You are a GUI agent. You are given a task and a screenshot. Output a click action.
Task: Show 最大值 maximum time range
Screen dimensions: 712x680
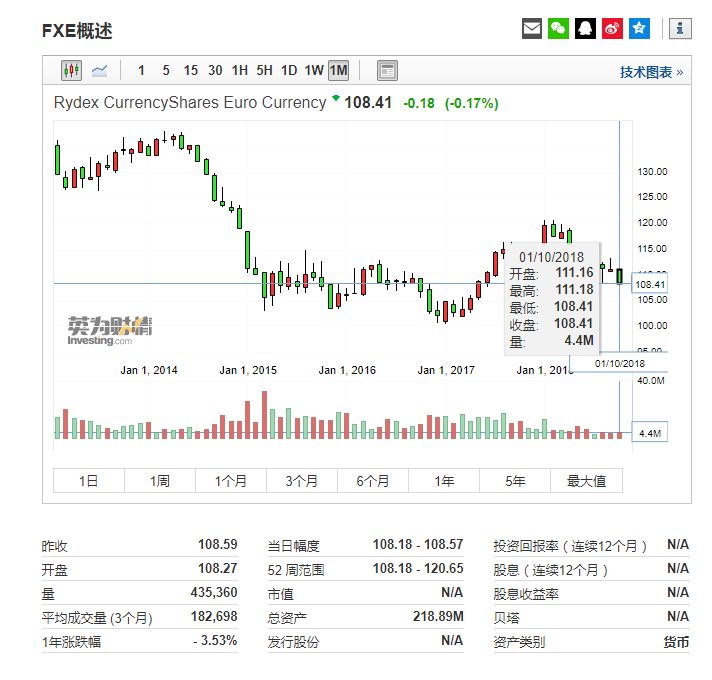[586, 481]
